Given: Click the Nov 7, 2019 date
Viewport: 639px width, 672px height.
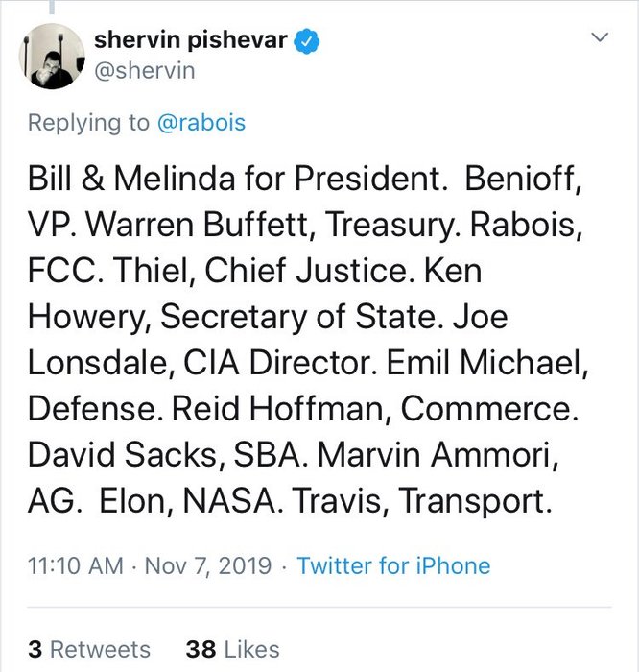Looking at the screenshot, I should click(x=208, y=565).
